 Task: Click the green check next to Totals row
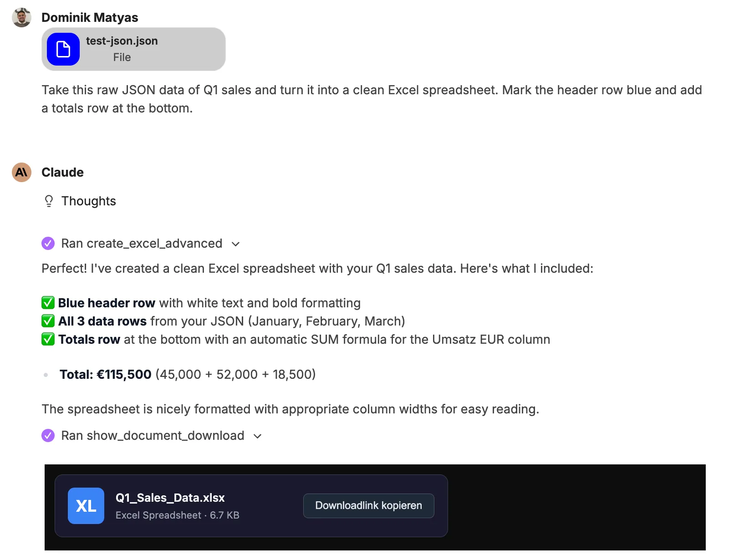48,339
